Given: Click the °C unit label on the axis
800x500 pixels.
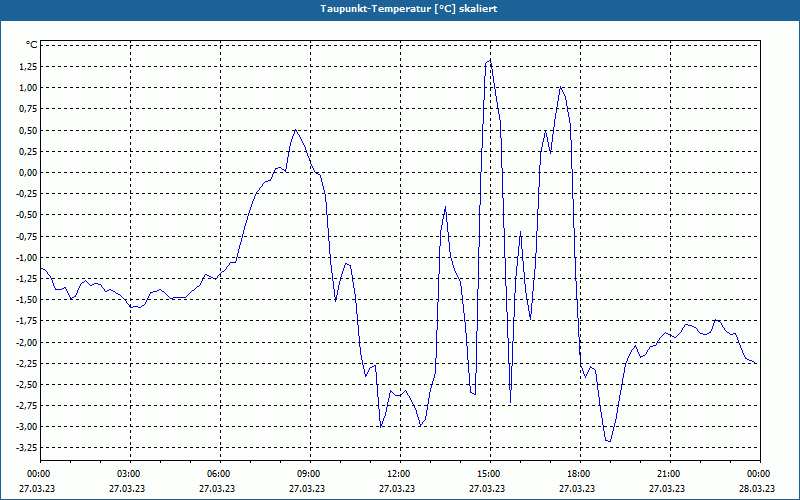Looking at the screenshot, I should (x=32, y=45).
